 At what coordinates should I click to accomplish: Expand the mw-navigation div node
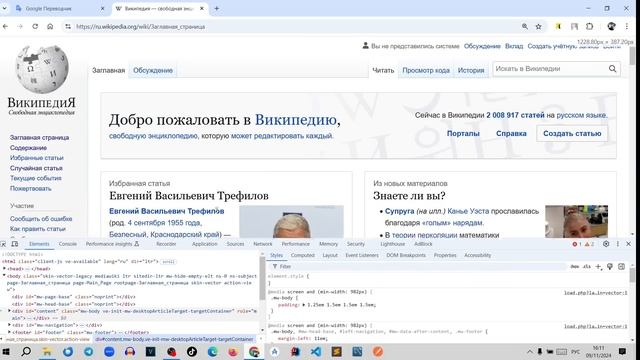(x=9, y=325)
